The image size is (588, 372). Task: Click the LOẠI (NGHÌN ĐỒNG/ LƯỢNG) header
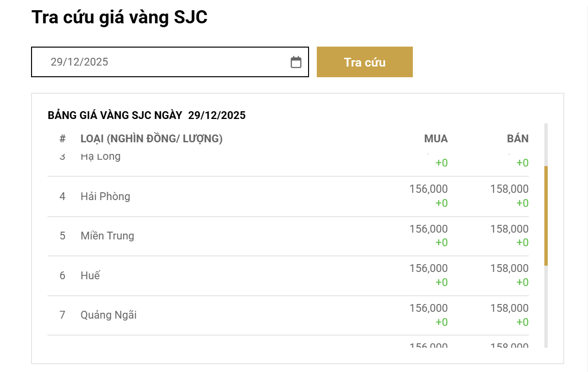click(x=151, y=138)
